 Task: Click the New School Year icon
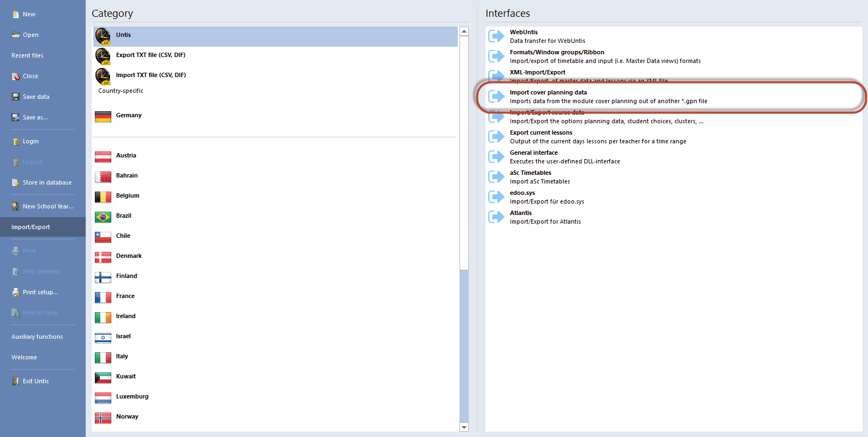coord(16,206)
